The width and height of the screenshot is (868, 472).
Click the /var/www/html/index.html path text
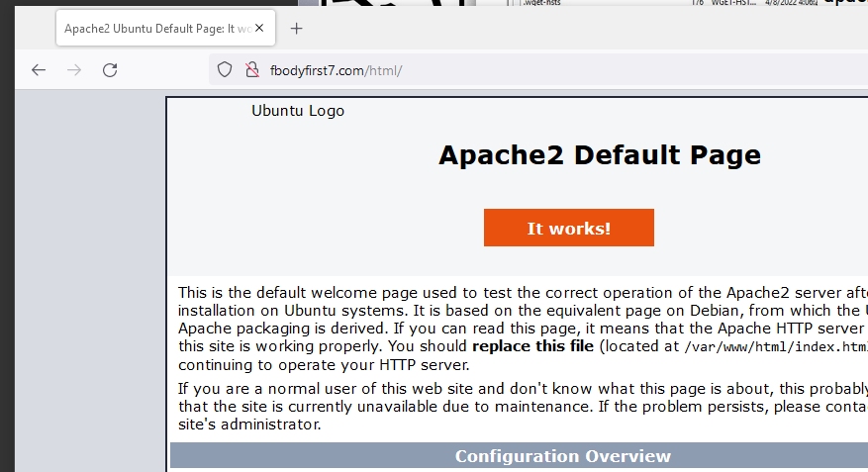[x=776, y=347]
